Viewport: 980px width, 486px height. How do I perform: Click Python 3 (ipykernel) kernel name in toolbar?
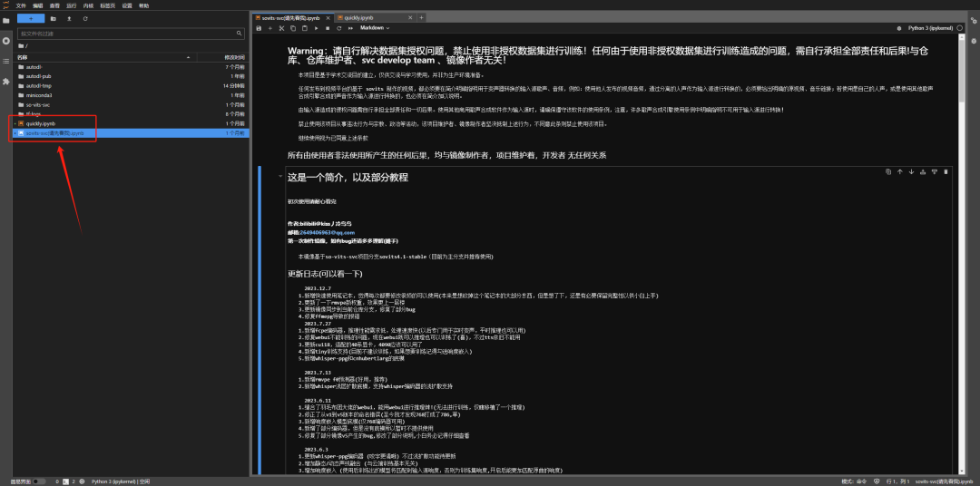coord(930,28)
